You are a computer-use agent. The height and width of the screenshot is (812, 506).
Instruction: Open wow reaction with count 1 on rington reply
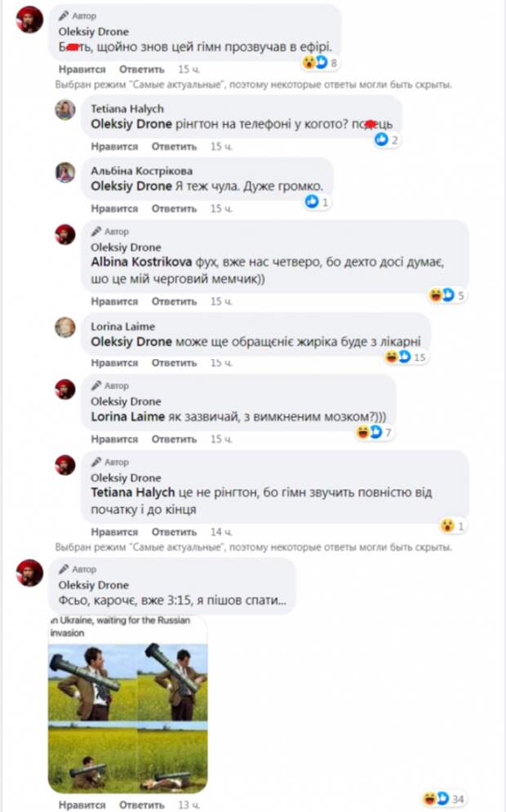point(453,526)
